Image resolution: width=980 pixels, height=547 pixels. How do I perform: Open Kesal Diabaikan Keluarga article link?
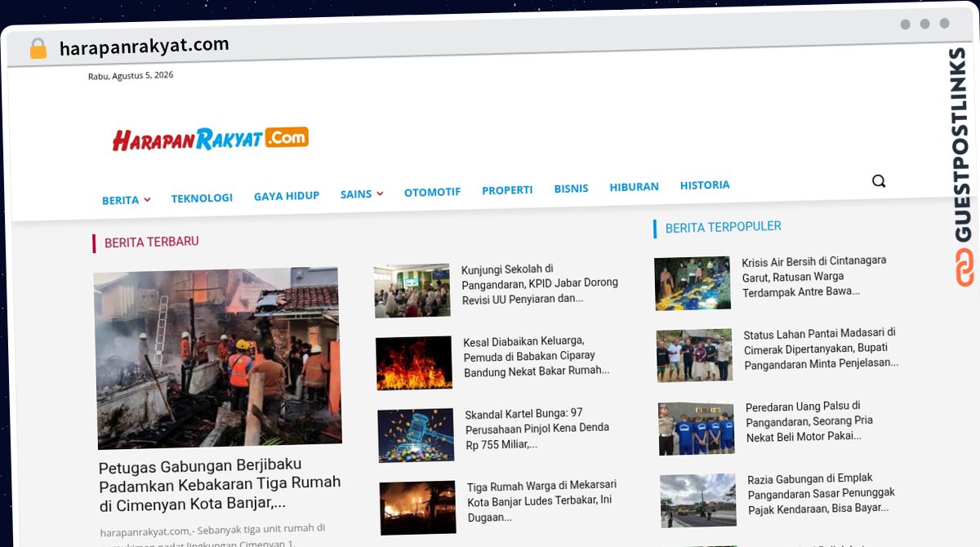pos(537,356)
